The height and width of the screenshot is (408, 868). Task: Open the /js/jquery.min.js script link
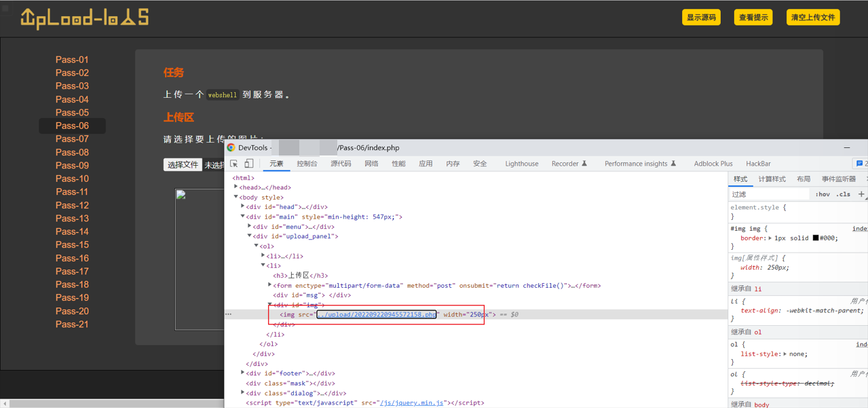coord(411,403)
